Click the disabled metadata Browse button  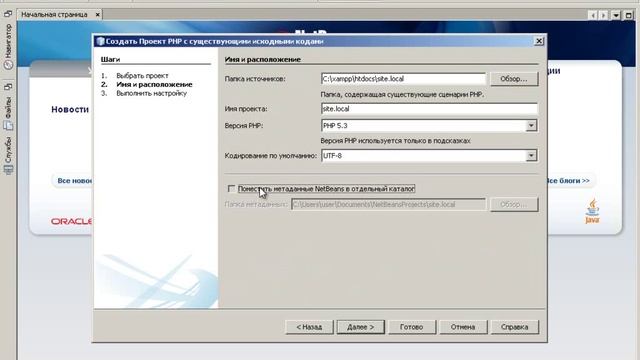click(x=514, y=204)
